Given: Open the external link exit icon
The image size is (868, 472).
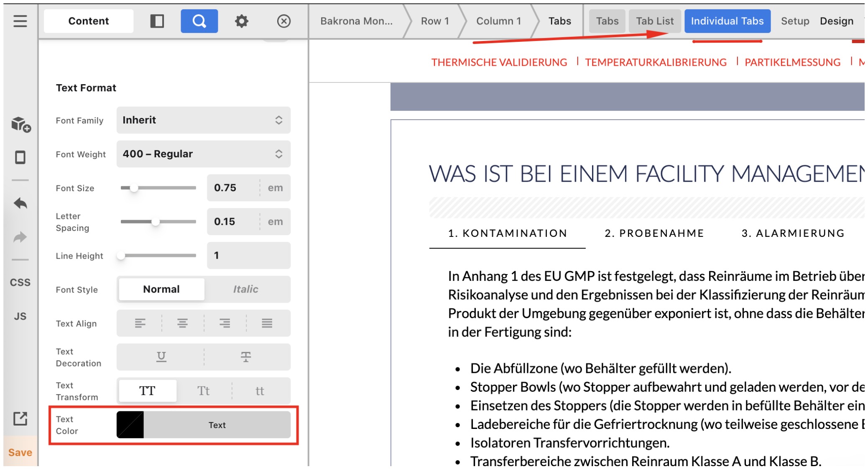Looking at the screenshot, I should point(20,418).
